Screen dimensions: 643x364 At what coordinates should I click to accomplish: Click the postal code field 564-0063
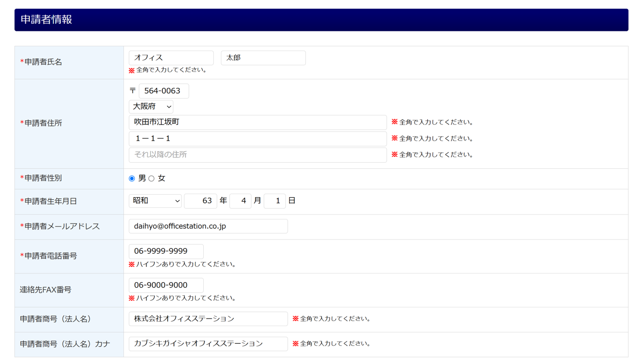164,91
